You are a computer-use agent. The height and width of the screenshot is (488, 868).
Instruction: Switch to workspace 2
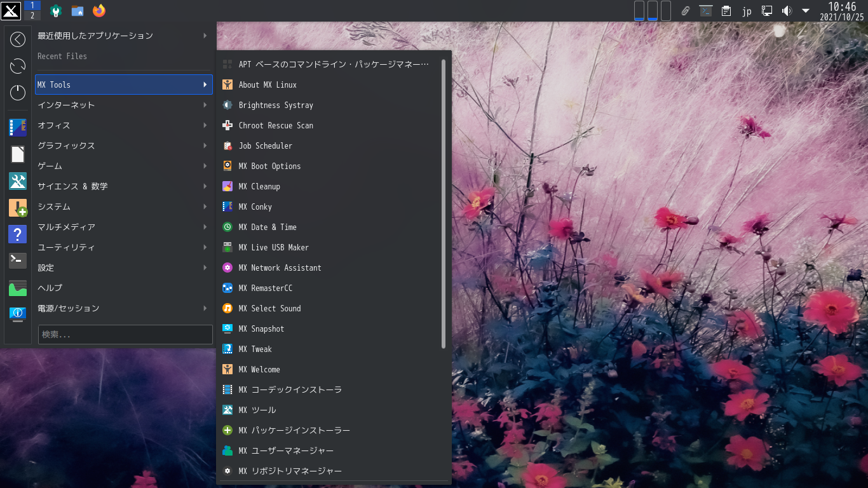point(32,16)
